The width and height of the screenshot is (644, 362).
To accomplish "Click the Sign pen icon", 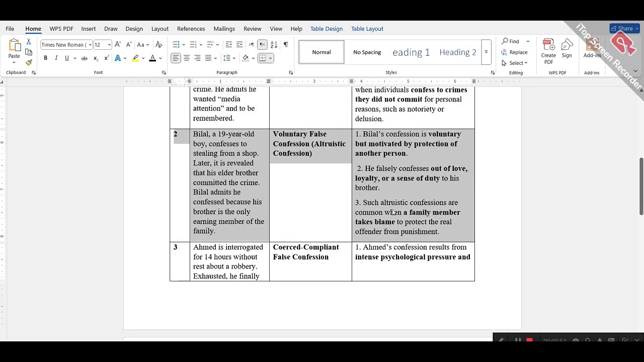I will click(567, 49).
